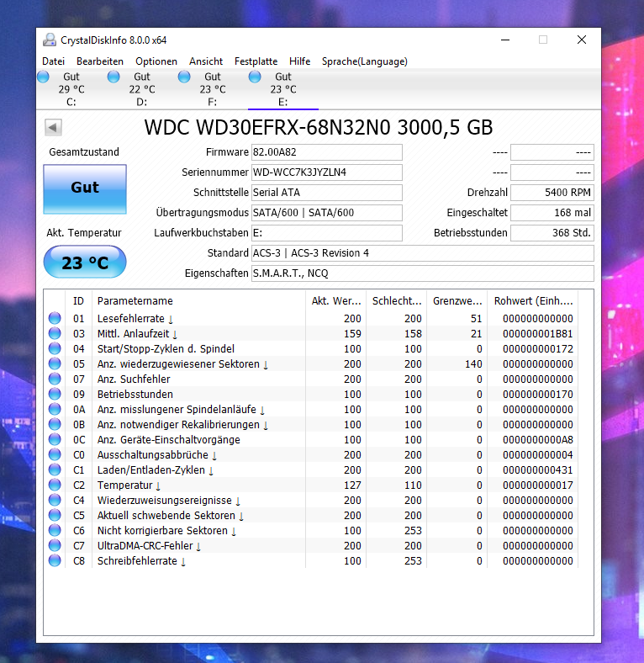Click the Gut health status button

[85, 189]
